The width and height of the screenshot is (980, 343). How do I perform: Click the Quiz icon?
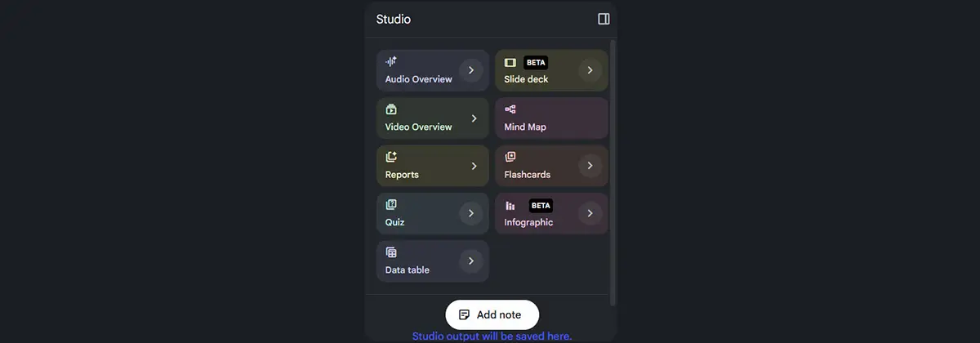(x=391, y=205)
